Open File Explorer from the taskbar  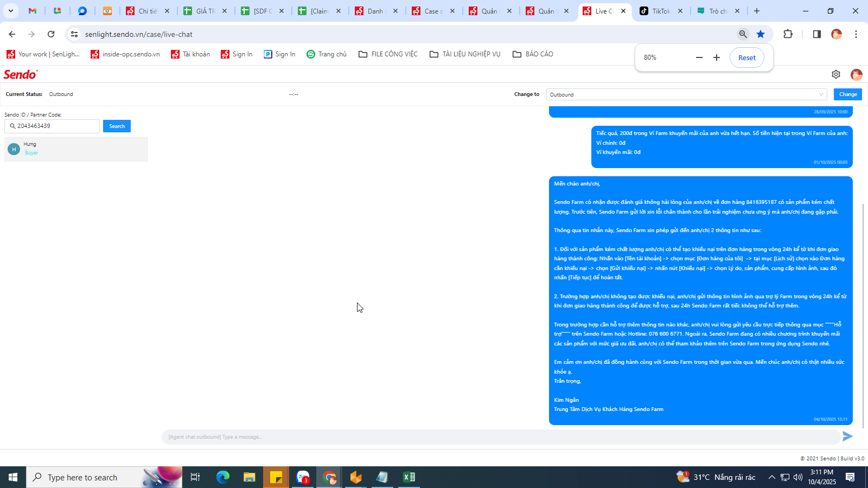pyautogui.click(x=249, y=477)
